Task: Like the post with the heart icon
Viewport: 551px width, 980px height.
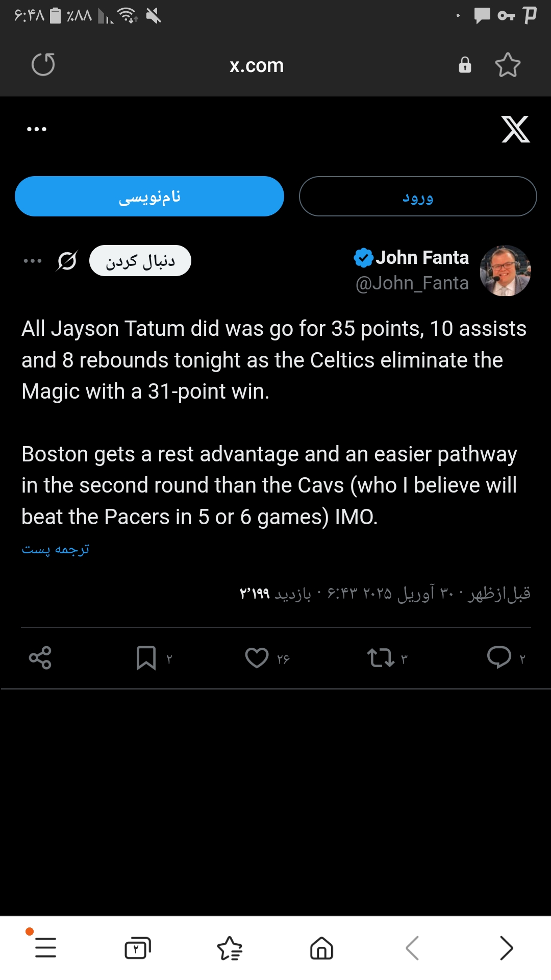Action: coord(257,657)
